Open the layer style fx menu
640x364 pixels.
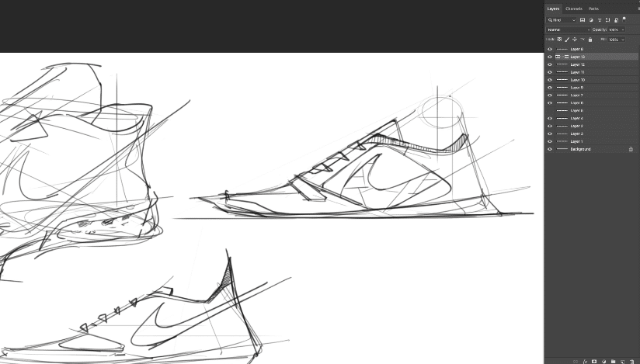[x=586, y=362]
